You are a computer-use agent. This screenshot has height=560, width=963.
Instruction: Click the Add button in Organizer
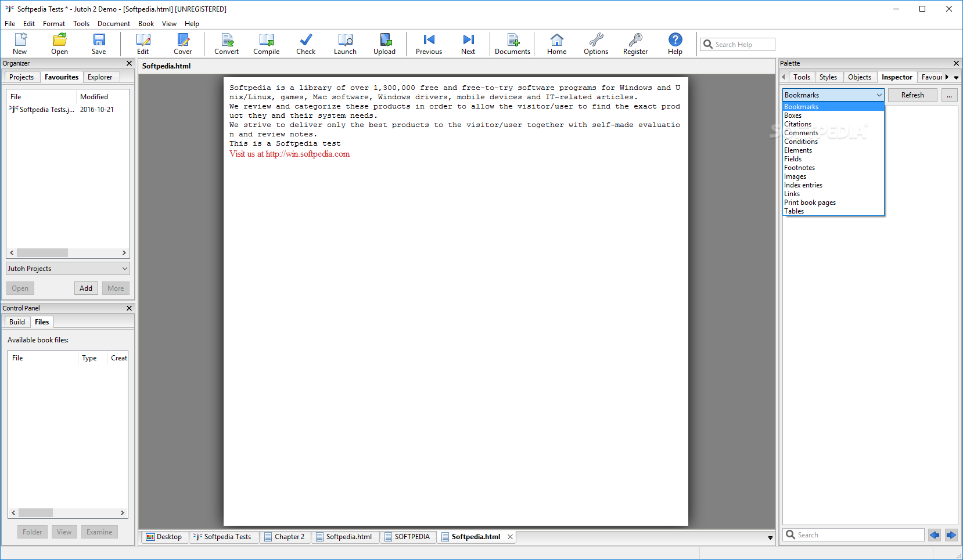coord(86,288)
